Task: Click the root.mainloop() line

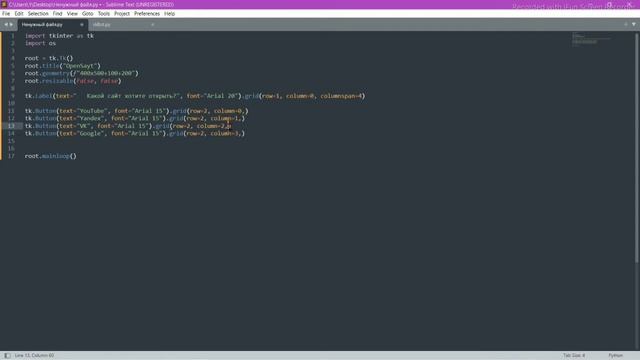Action: 50,156
